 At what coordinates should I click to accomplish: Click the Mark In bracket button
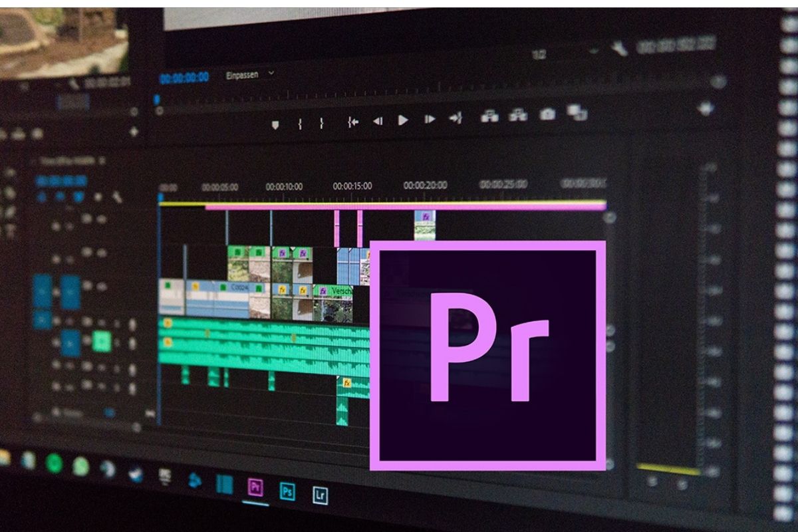tap(300, 123)
